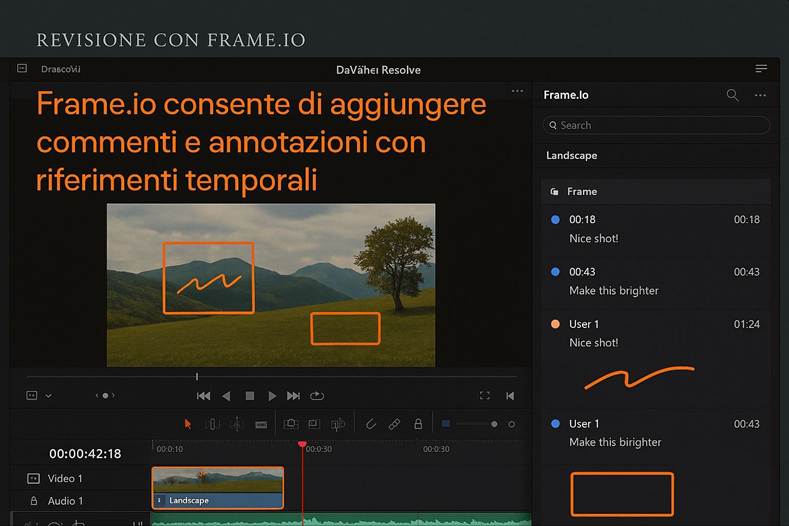Toggle the Audio 1 track lock
Viewport: 789px width, 526px height.
[x=34, y=501]
